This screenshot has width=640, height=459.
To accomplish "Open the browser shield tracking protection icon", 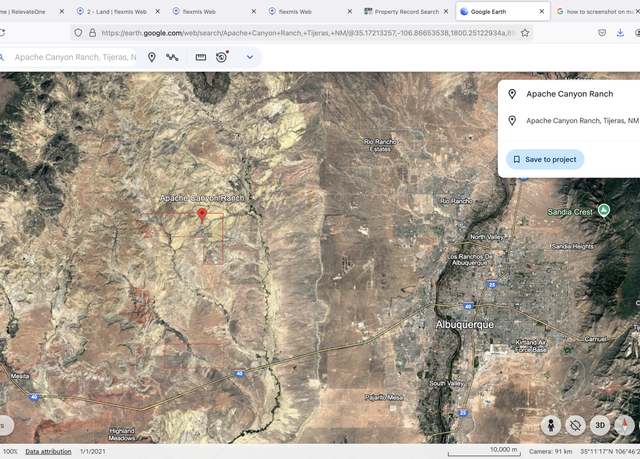I will (x=78, y=33).
